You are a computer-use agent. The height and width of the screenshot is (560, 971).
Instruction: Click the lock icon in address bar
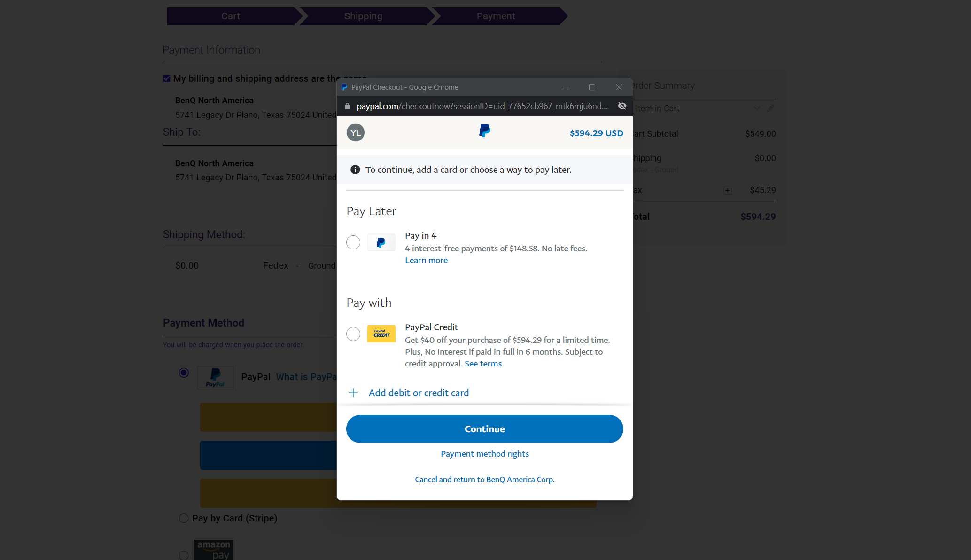347,106
